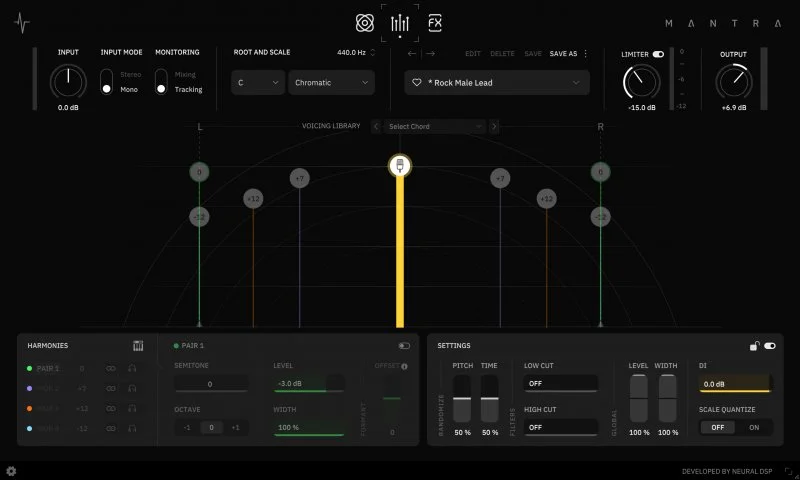Switch to the orbital harmonizer view tab
Screen dimensions: 800x480
click(365, 23)
